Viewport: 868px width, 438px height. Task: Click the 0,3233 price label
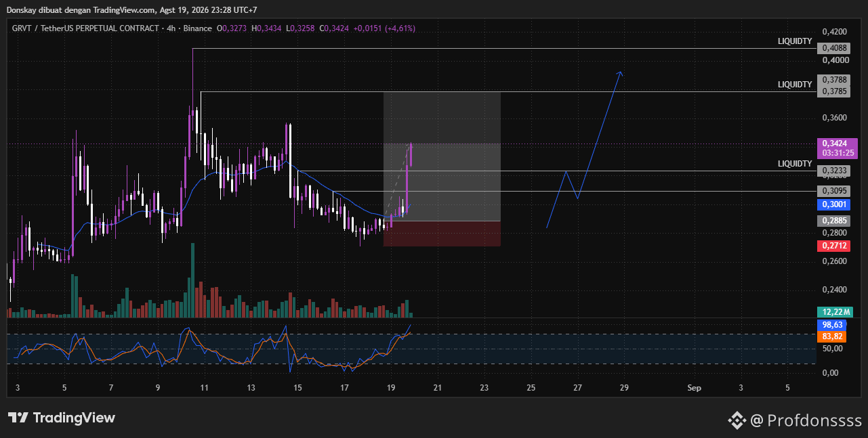(833, 171)
